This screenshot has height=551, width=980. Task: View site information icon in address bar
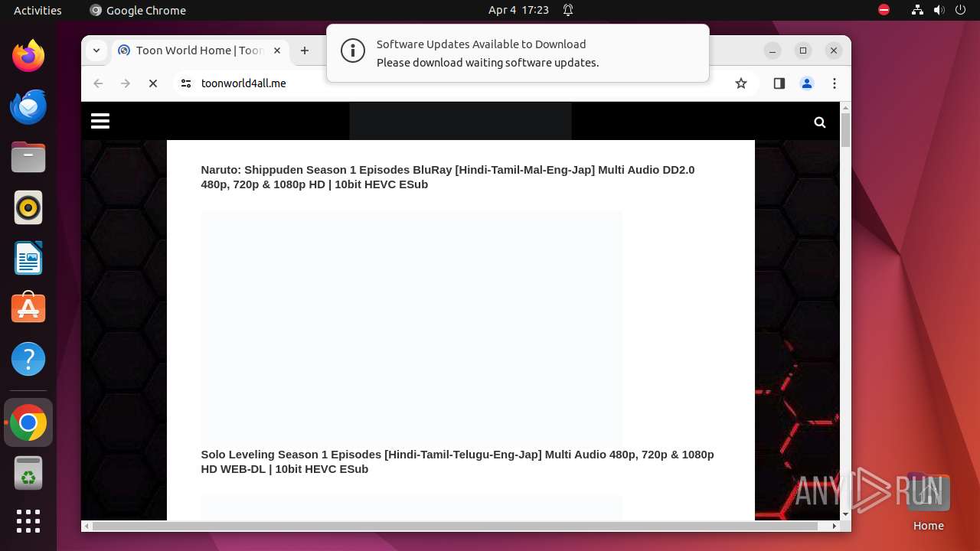click(x=185, y=83)
